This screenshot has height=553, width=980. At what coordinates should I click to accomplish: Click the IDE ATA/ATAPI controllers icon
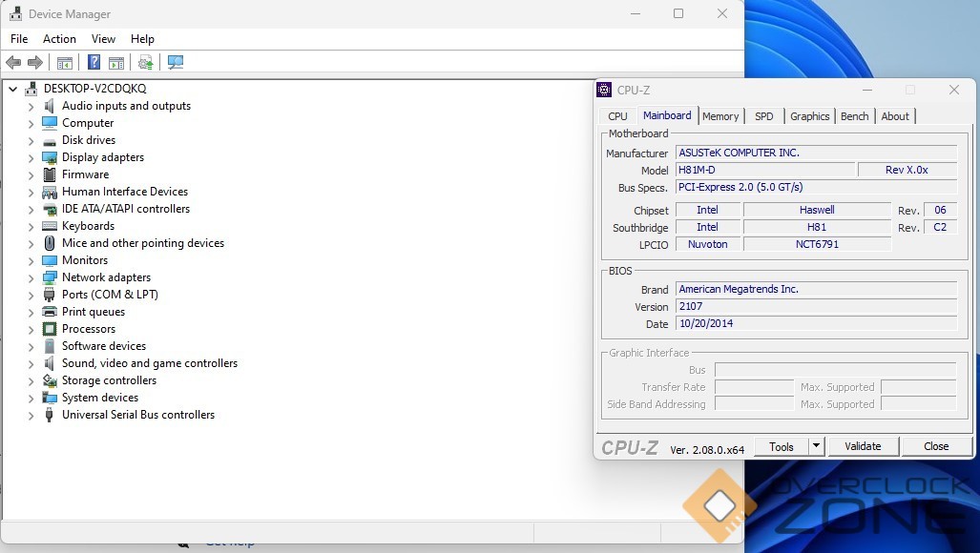[50, 209]
